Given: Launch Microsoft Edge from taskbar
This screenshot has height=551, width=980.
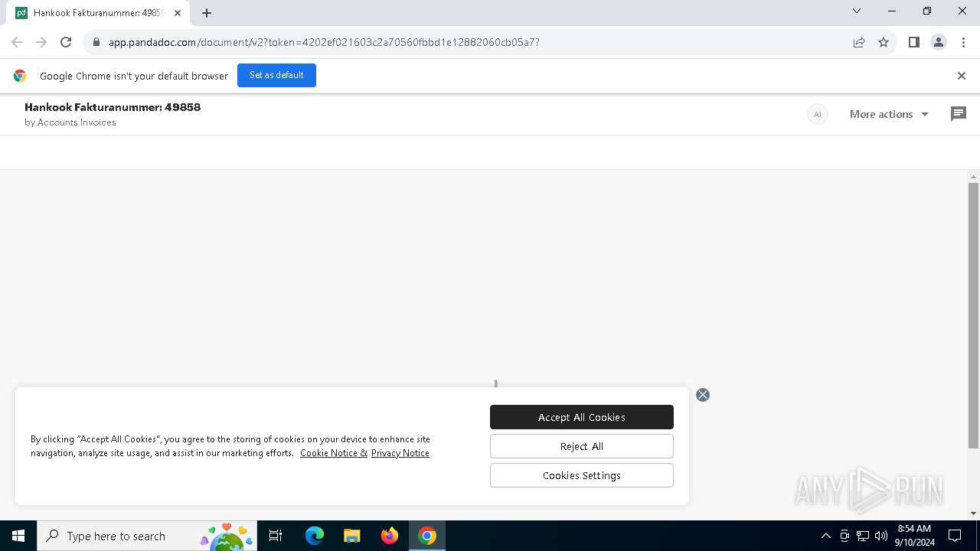Looking at the screenshot, I should (315, 536).
